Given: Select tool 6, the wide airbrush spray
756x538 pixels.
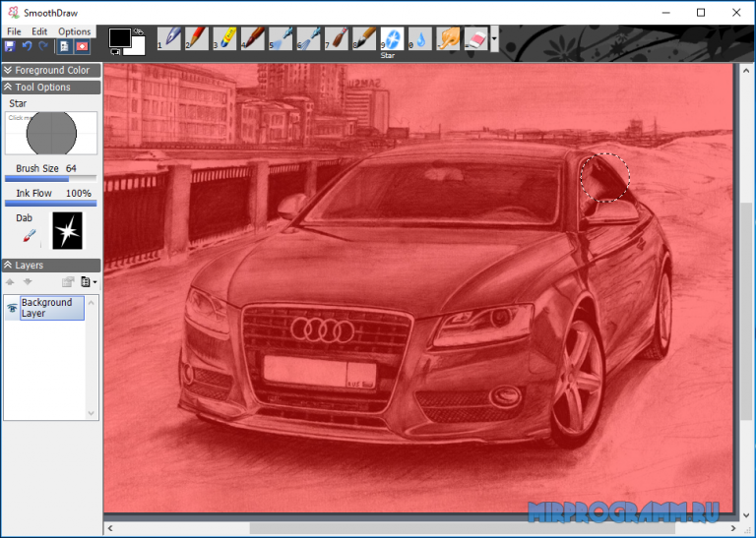Looking at the screenshot, I should point(308,38).
